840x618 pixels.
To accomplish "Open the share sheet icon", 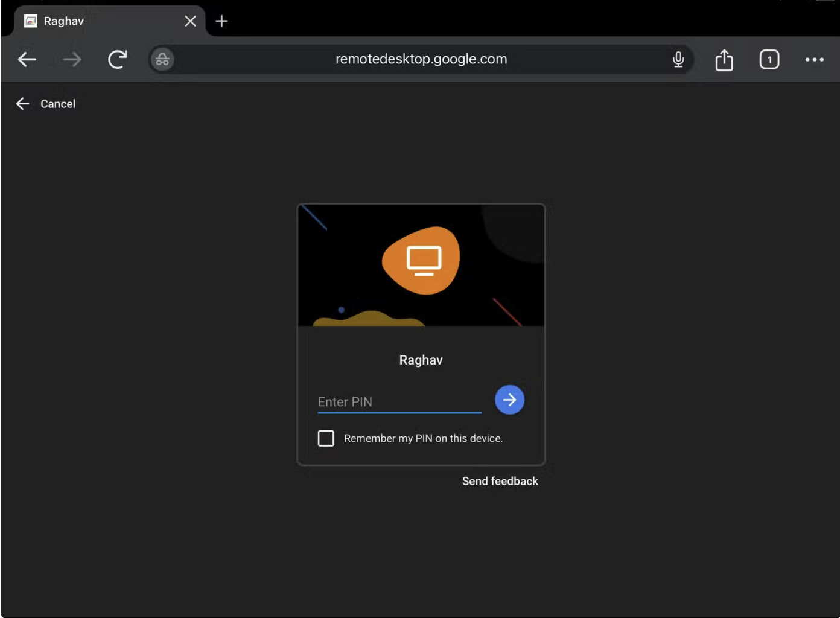I will [x=724, y=59].
